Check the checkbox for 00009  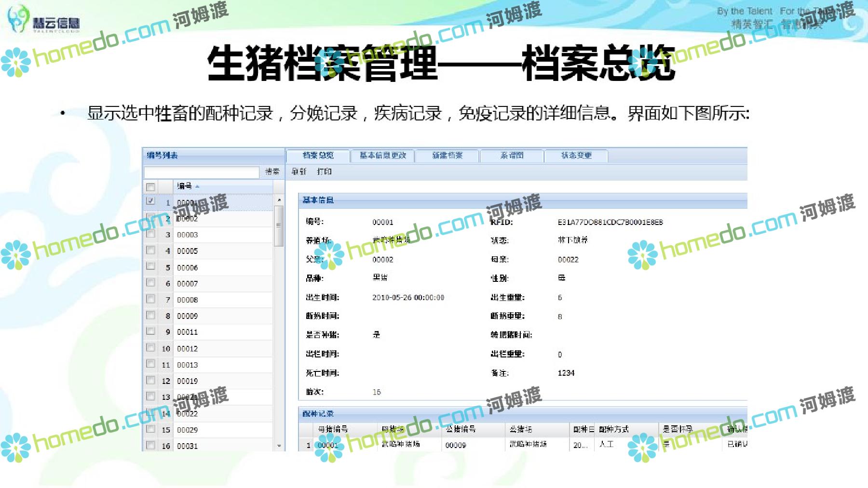150,315
